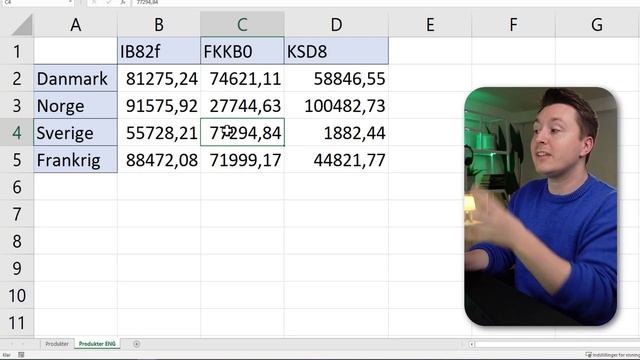Click the macro recording icon in status bar

pyautogui.click(x=21, y=355)
